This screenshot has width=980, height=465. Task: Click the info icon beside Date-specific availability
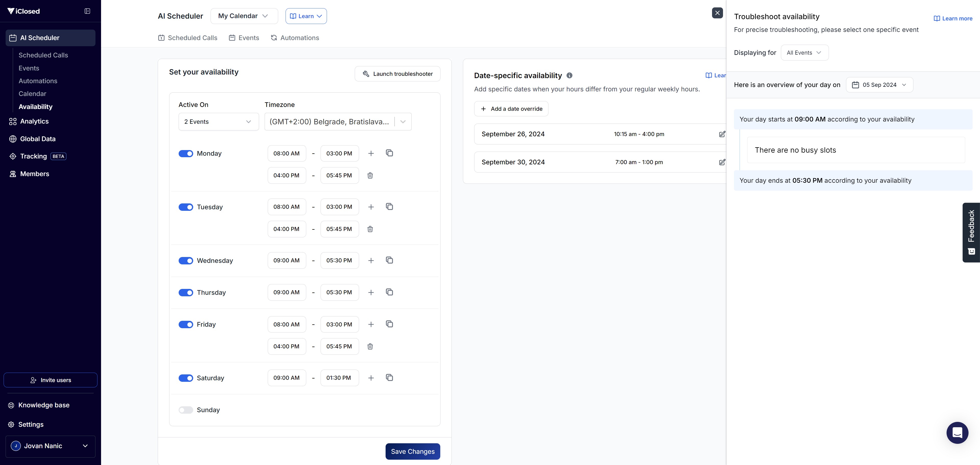click(x=570, y=75)
